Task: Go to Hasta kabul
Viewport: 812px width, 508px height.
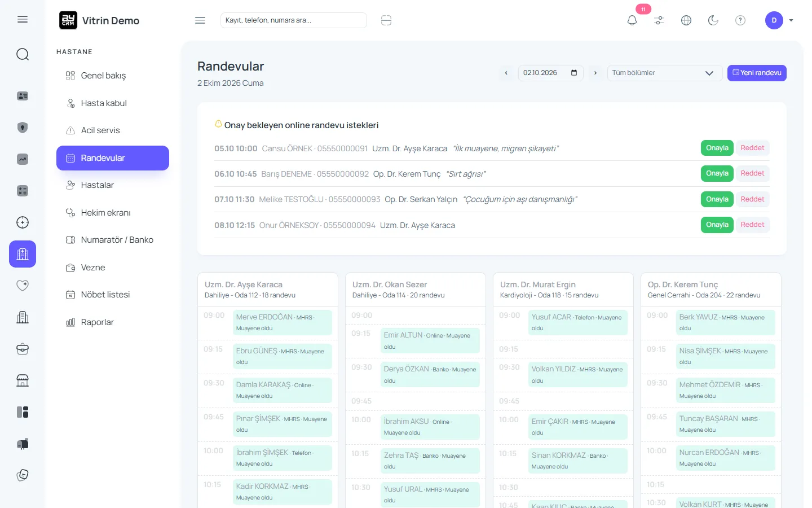Action: click(x=113, y=103)
